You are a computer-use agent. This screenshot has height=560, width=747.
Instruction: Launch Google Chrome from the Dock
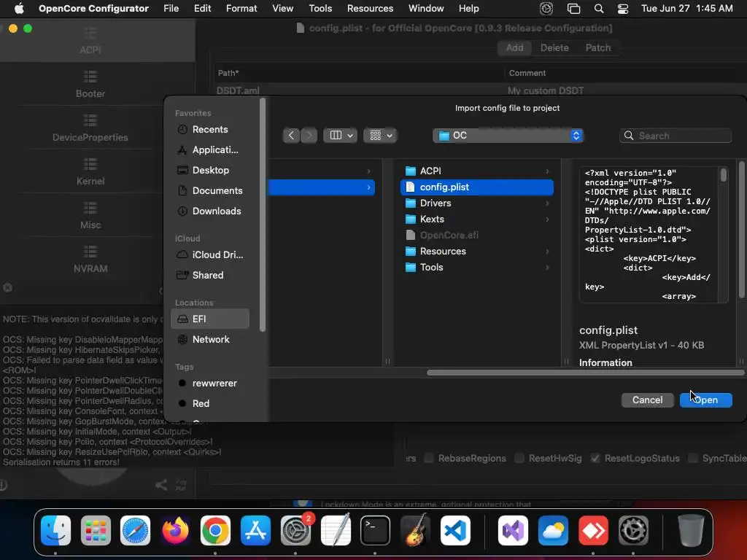(x=215, y=530)
